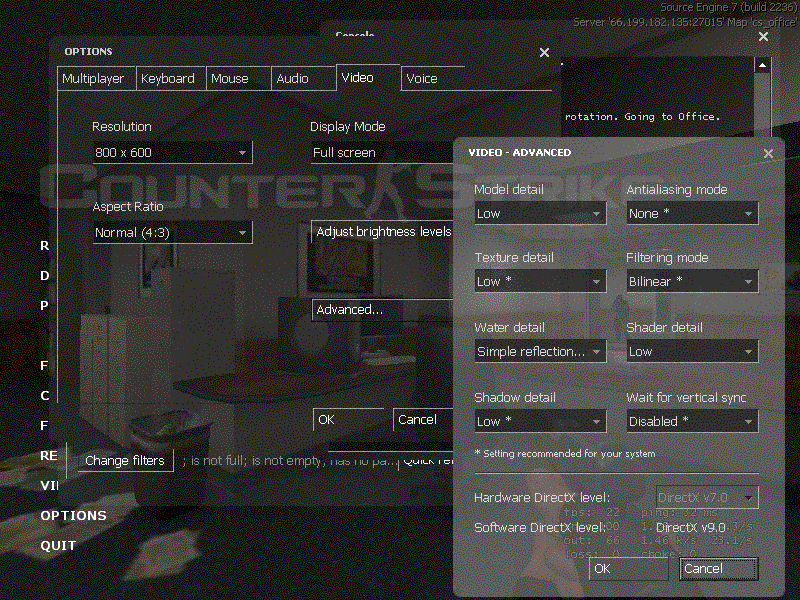The width and height of the screenshot is (800, 600).
Task: Click the Hardware DirectX level dropdown
Action: pos(707,497)
